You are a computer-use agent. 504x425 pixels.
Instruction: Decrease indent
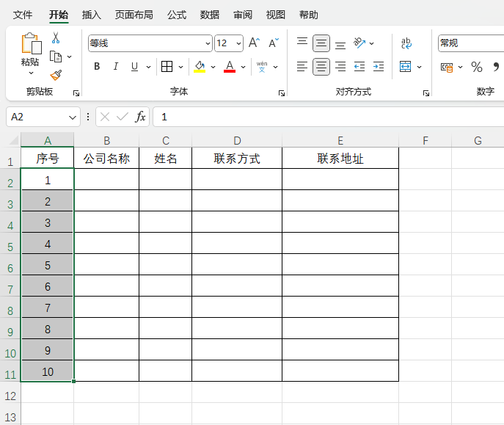[x=359, y=67]
